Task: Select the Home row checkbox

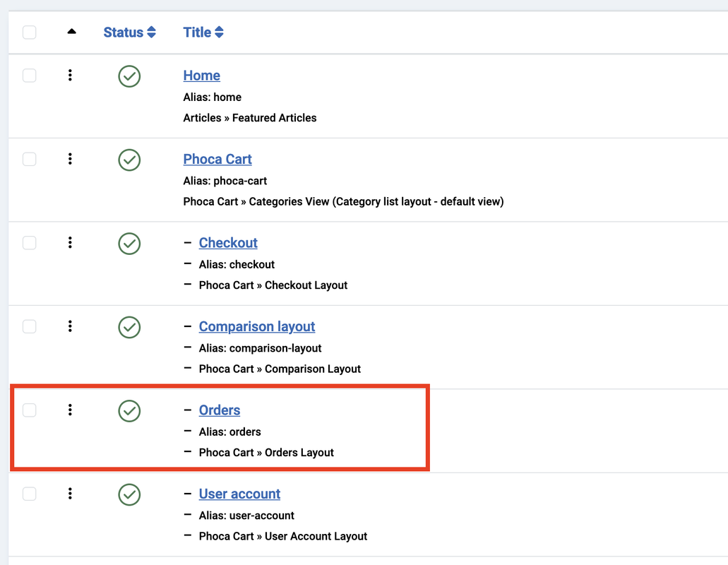Action: [x=29, y=75]
